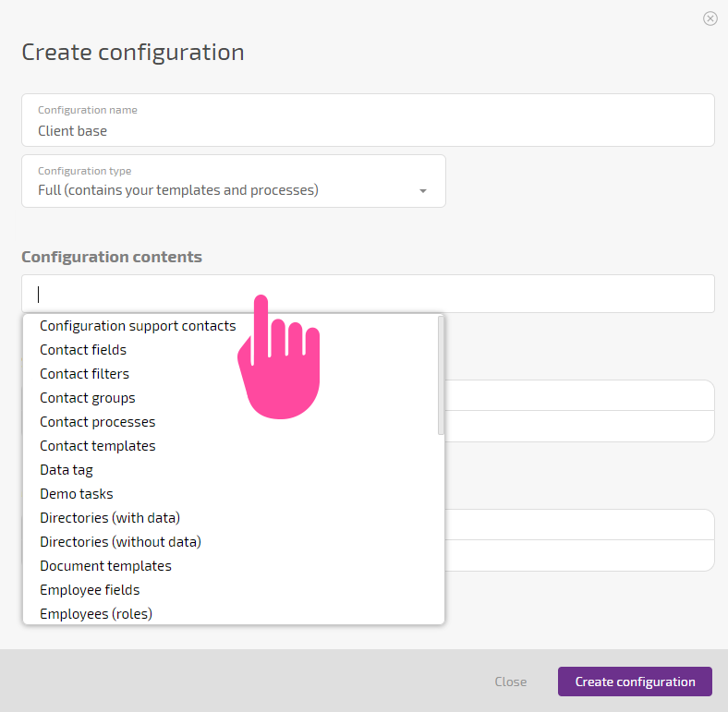Viewport: 728px width, 712px height.
Task: Choose Demo tasks from the list
Action: (x=77, y=494)
